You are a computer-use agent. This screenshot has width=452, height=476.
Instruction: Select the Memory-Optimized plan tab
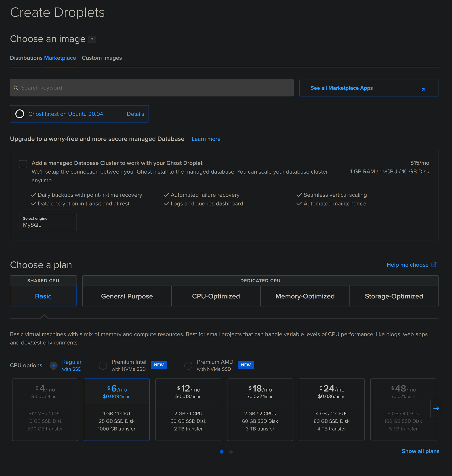point(305,296)
